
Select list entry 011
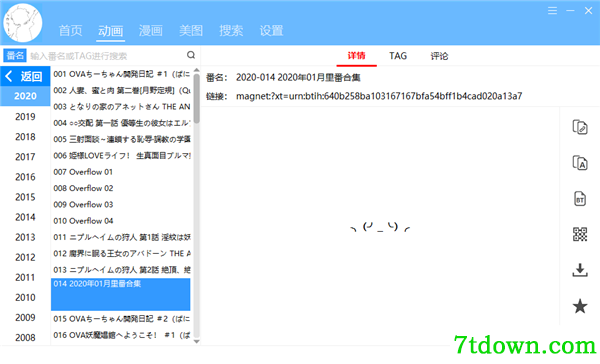click(121, 237)
